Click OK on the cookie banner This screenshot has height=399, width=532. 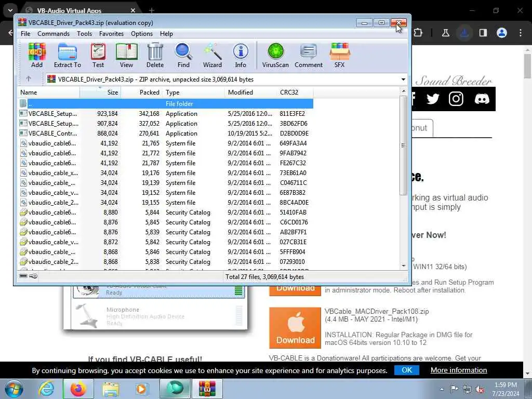tap(406, 370)
